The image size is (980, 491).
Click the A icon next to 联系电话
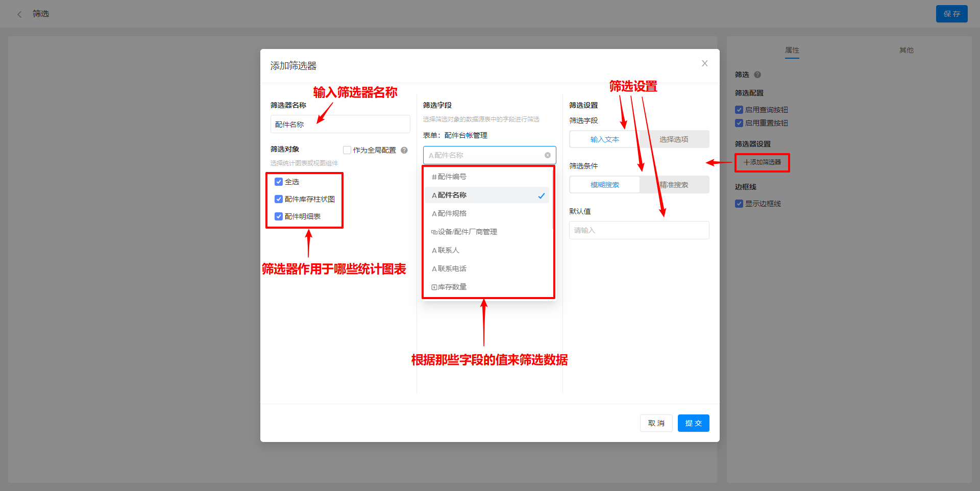(x=433, y=268)
